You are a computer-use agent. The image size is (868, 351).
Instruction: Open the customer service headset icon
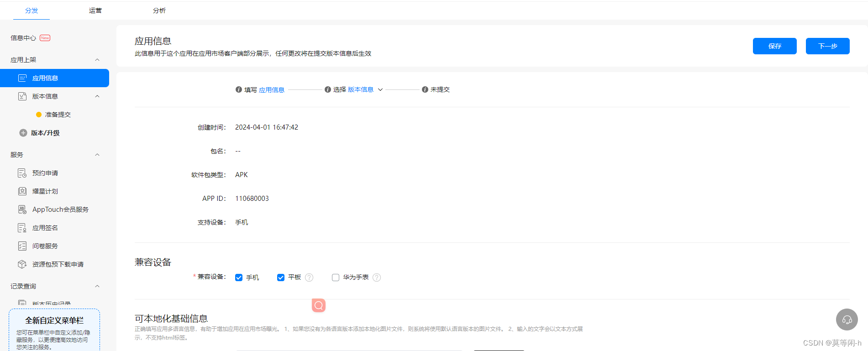click(x=847, y=320)
